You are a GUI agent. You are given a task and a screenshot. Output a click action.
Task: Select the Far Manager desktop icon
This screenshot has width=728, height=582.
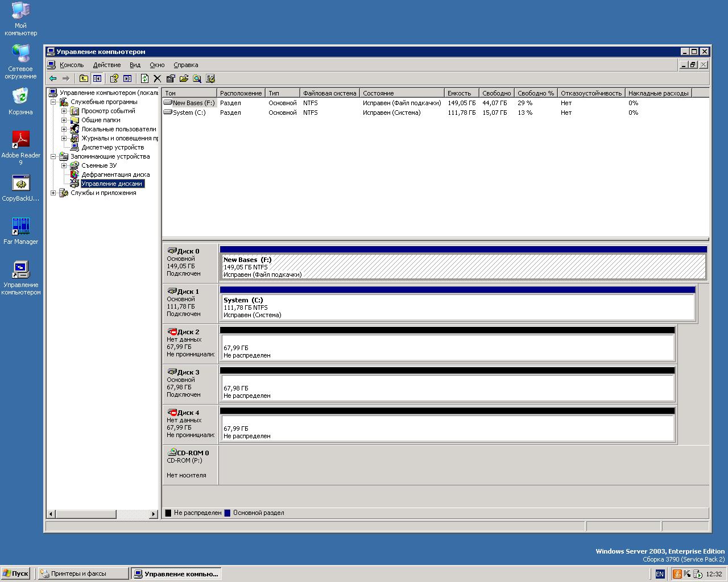(21, 227)
